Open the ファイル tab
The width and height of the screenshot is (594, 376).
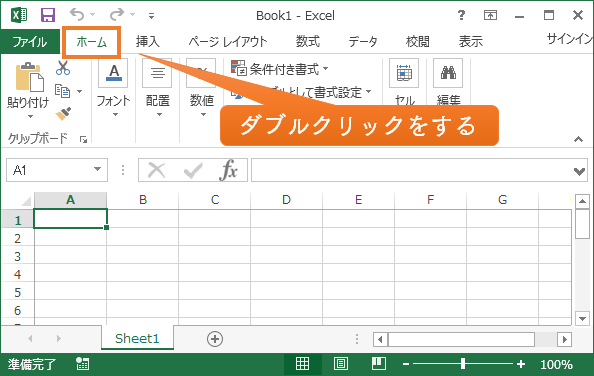[x=30, y=41]
